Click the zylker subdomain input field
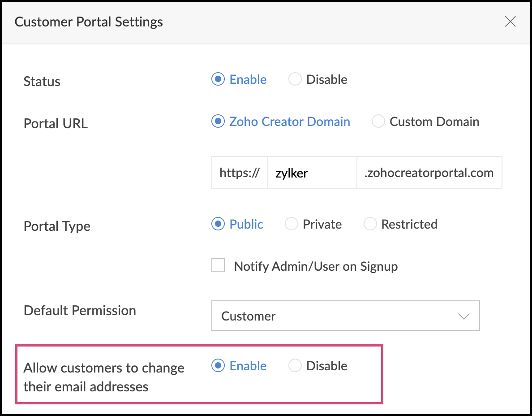Screen dimensions: 532x416 [x=312, y=173]
